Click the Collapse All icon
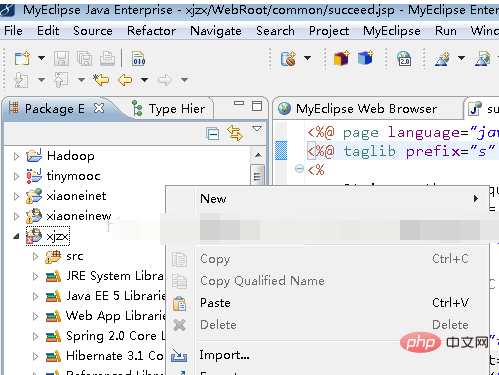The image size is (499, 375). [212, 134]
